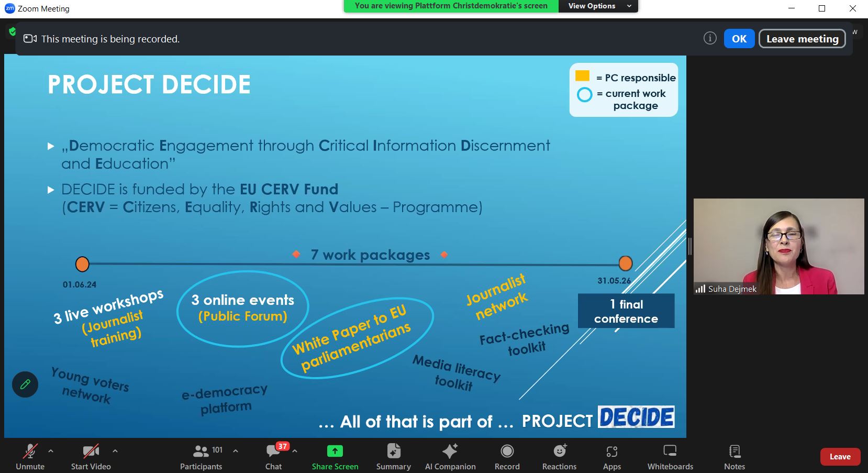Open Whiteboards
The image size is (868, 473).
point(670,456)
